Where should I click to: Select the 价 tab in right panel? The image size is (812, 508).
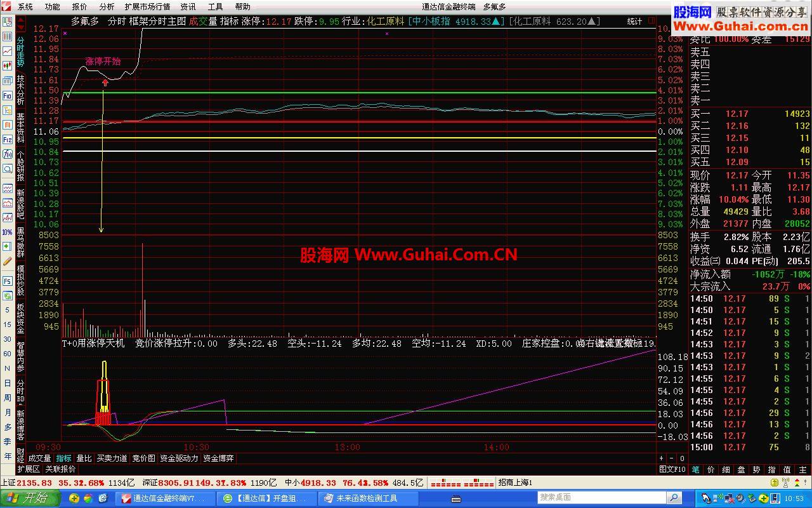[711, 469]
